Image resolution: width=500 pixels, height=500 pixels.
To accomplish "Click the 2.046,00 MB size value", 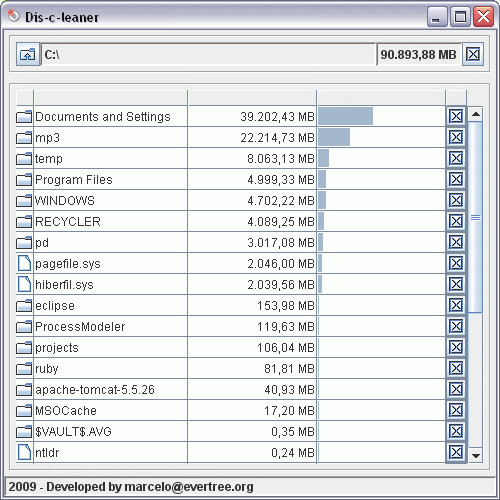I will click(x=281, y=264).
